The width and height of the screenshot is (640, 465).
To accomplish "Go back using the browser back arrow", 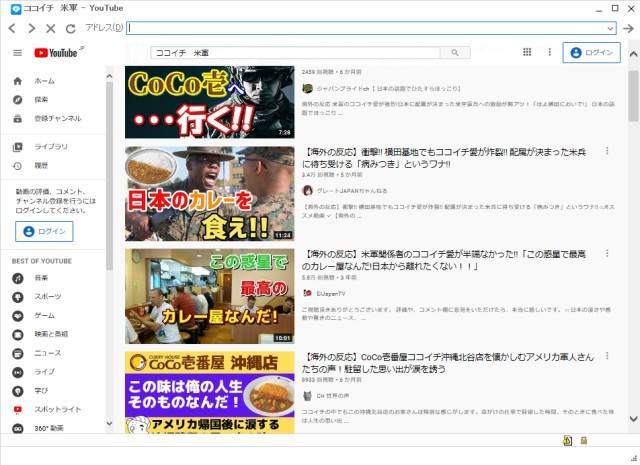I will [12, 28].
